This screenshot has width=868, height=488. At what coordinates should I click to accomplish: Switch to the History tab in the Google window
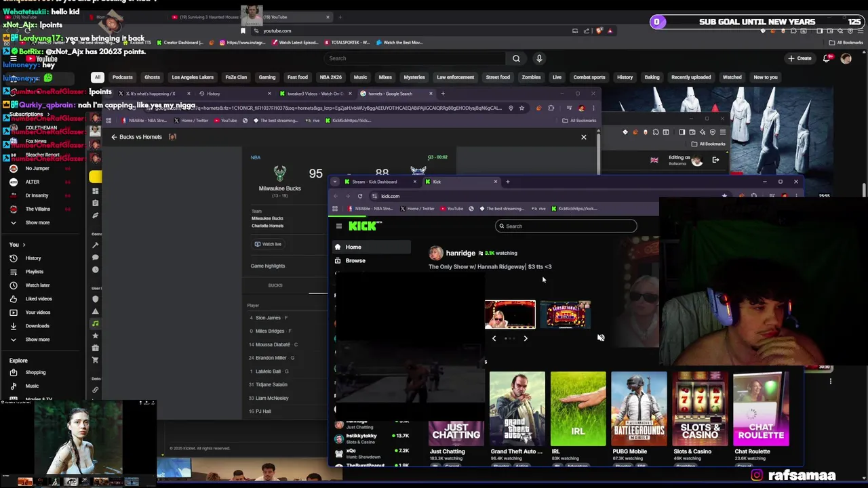213,94
